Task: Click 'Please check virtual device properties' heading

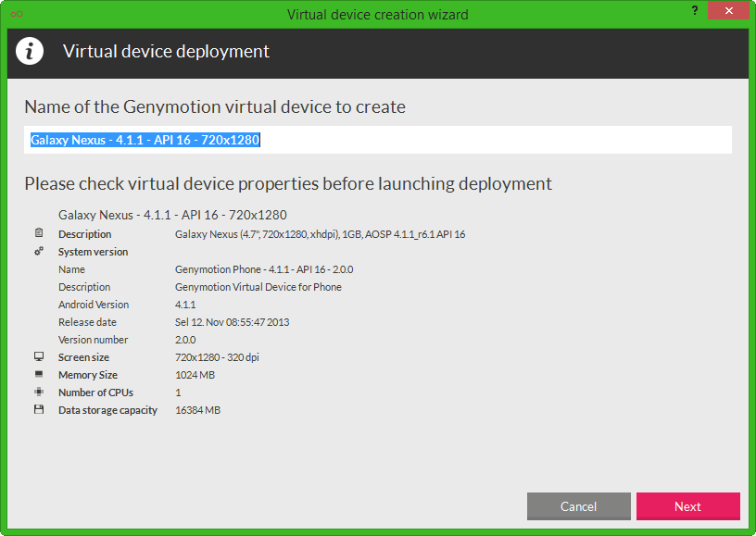Action: (288, 184)
